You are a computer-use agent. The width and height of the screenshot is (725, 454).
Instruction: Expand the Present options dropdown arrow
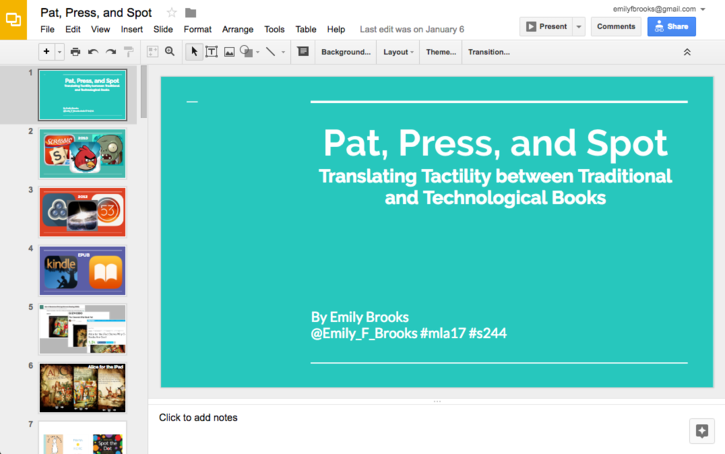click(x=579, y=26)
